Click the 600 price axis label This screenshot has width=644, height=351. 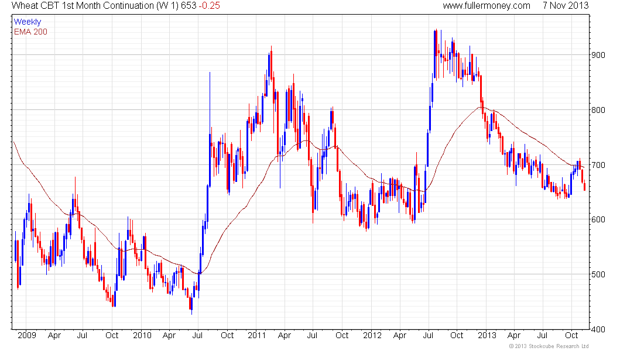pyautogui.click(x=598, y=219)
